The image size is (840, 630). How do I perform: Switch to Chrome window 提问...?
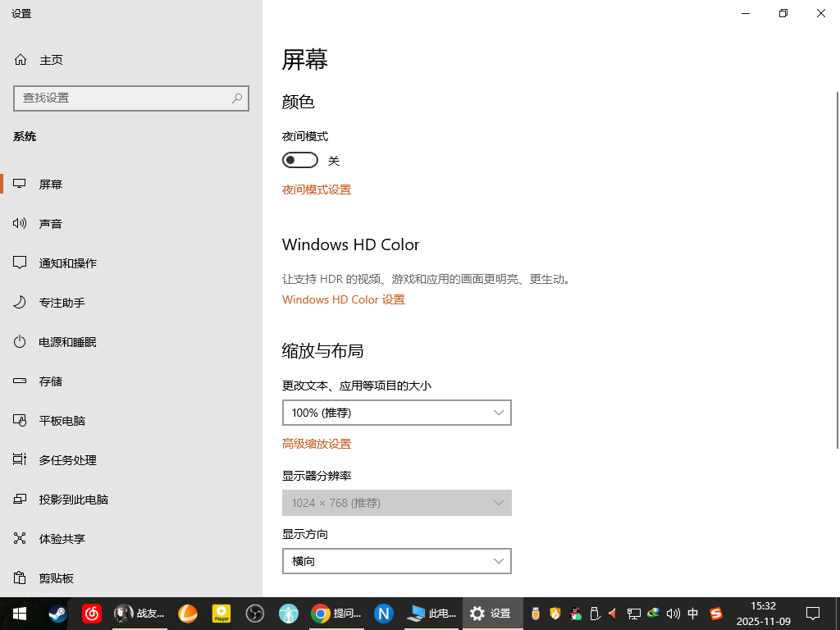336,614
